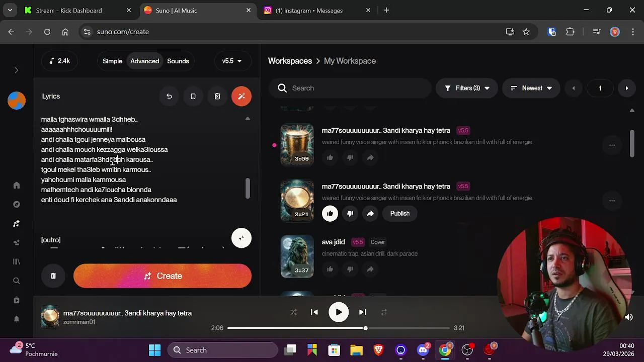Toggle repeat in the player bar
The image size is (644, 362).
[384, 312]
